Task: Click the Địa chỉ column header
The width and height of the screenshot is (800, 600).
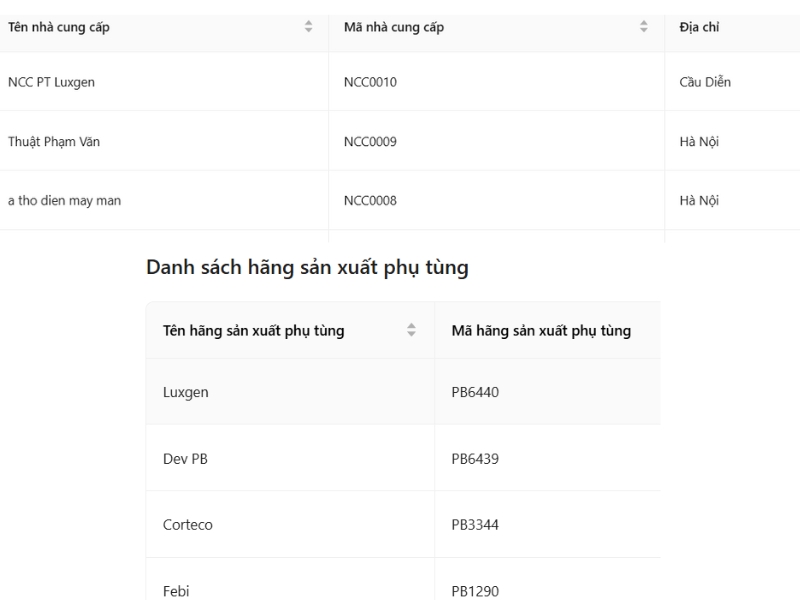Action: pos(699,27)
